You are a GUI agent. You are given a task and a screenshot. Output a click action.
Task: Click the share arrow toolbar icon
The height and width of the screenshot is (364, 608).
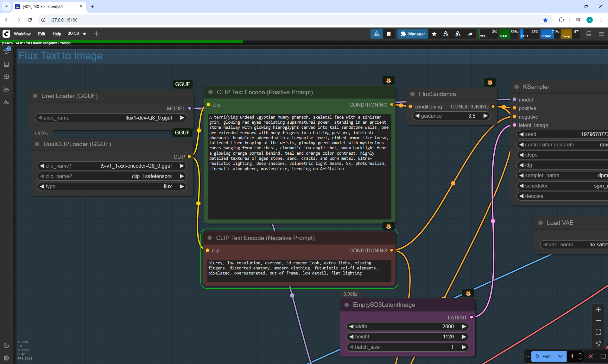[x=470, y=34]
